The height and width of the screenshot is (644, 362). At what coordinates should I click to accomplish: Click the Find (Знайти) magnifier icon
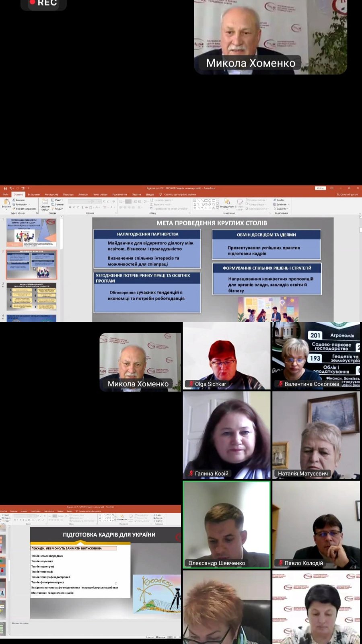[275, 200]
